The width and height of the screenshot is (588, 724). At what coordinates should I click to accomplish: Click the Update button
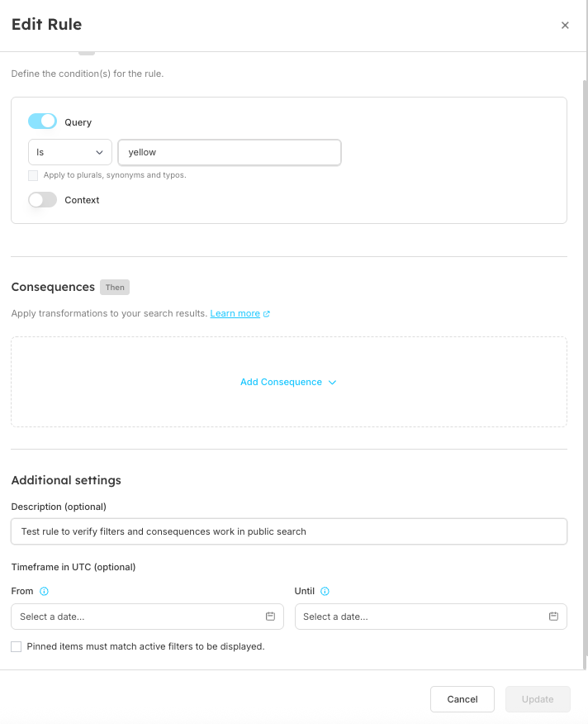tap(538, 699)
